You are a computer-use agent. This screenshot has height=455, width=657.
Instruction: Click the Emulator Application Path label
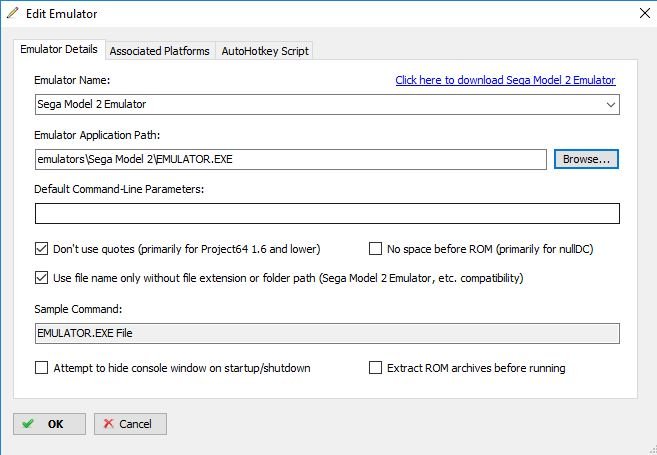pyautogui.click(x=97, y=135)
